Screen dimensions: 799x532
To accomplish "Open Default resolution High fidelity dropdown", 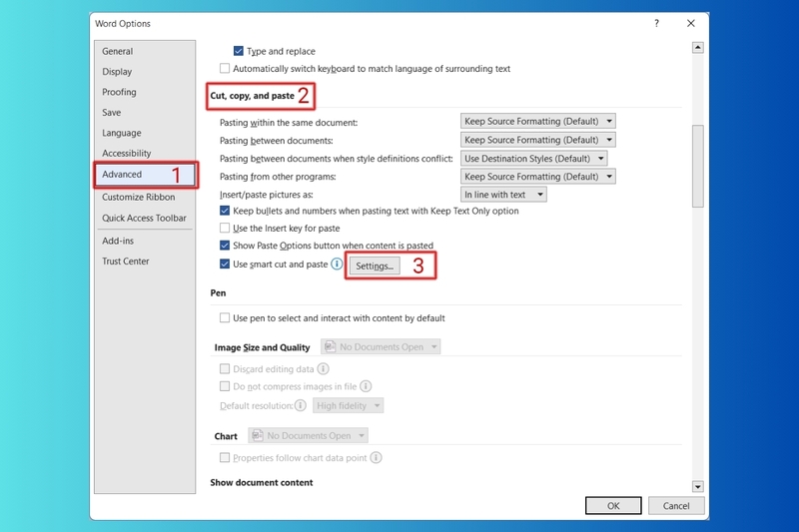I will pyautogui.click(x=348, y=405).
